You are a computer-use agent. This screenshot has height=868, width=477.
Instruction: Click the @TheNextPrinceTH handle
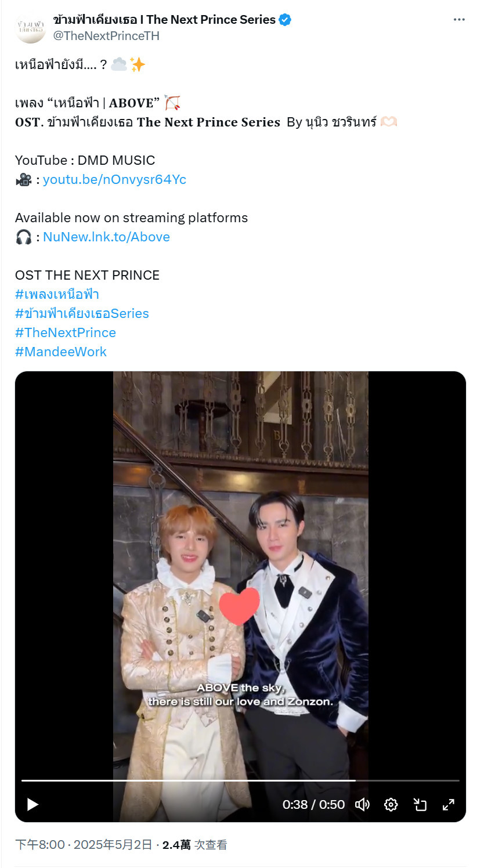[106, 36]
